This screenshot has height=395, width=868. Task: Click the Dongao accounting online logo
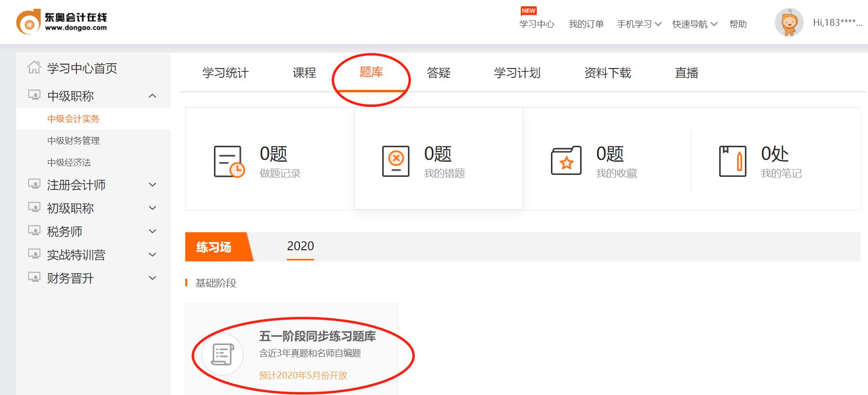[x=62, y=22]
